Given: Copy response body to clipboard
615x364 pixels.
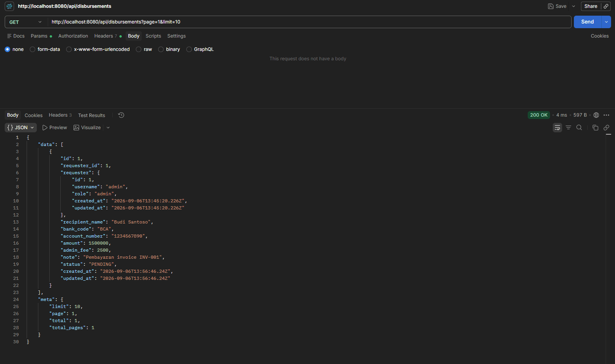Looking at the screenshot, I should pos(595,128).
